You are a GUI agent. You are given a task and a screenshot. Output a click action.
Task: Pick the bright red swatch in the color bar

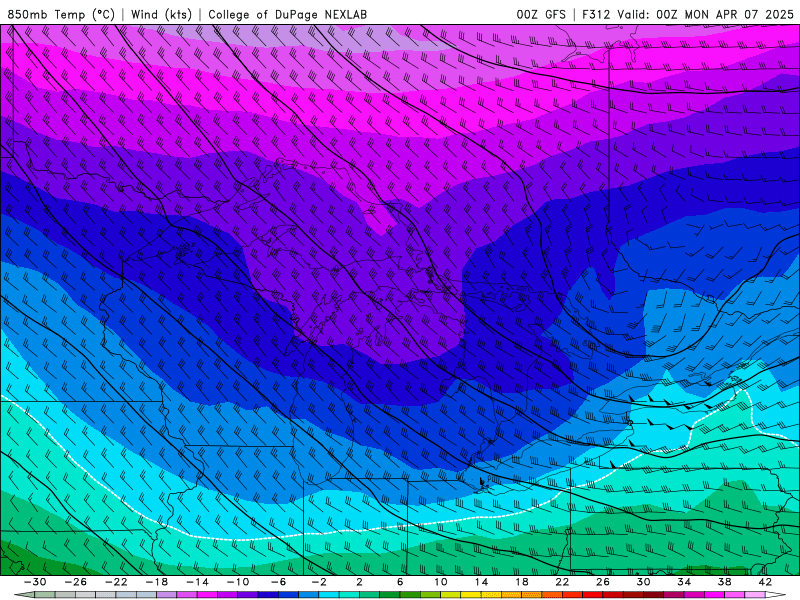[x=592, y=594]
